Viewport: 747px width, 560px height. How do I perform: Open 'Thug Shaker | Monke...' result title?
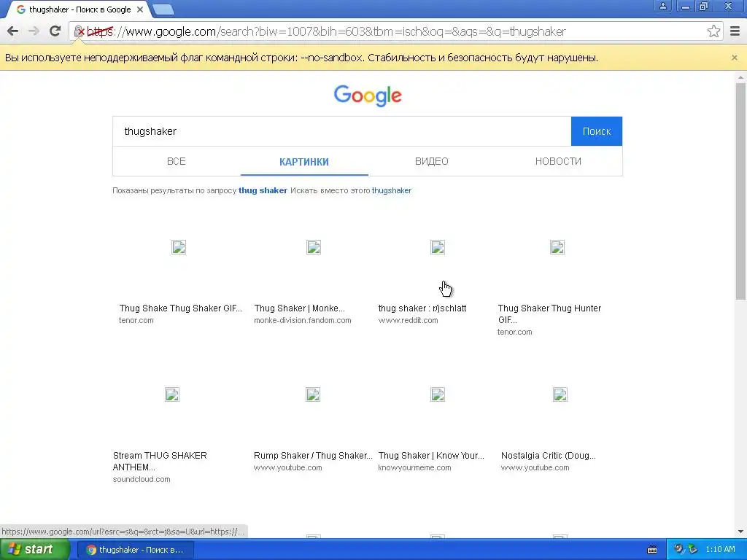click(300, 308)
